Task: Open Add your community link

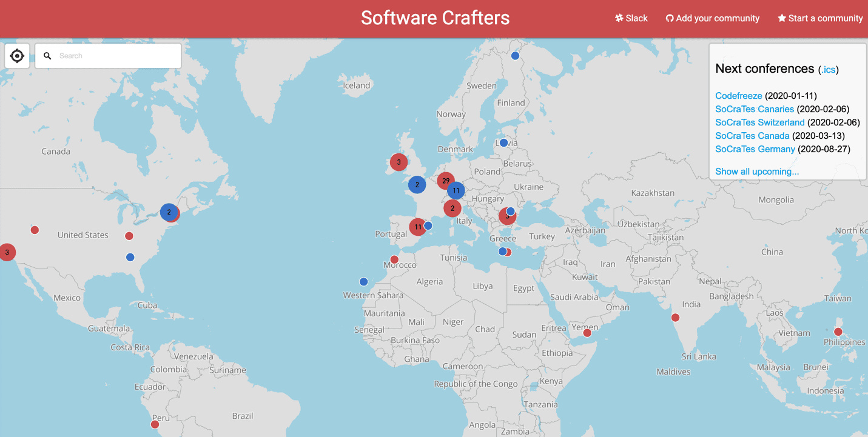Action: [713, 18]
